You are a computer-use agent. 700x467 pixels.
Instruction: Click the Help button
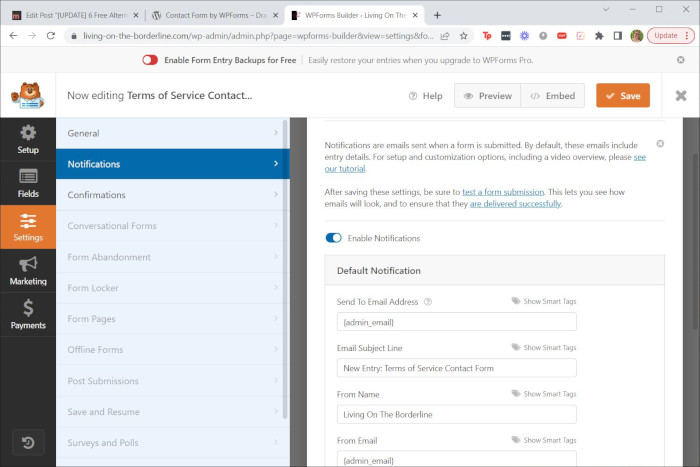tap(425, 96)
